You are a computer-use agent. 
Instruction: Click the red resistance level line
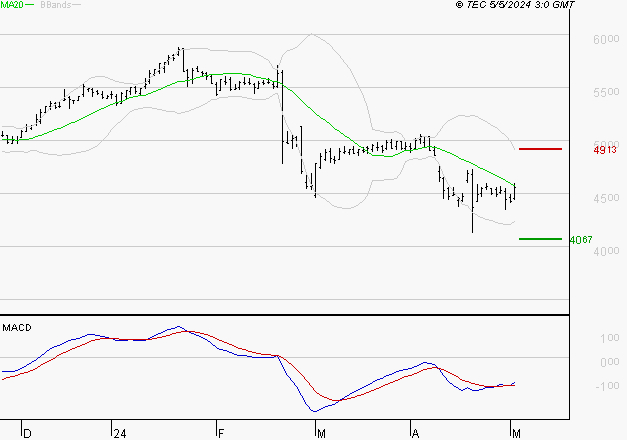540,149
